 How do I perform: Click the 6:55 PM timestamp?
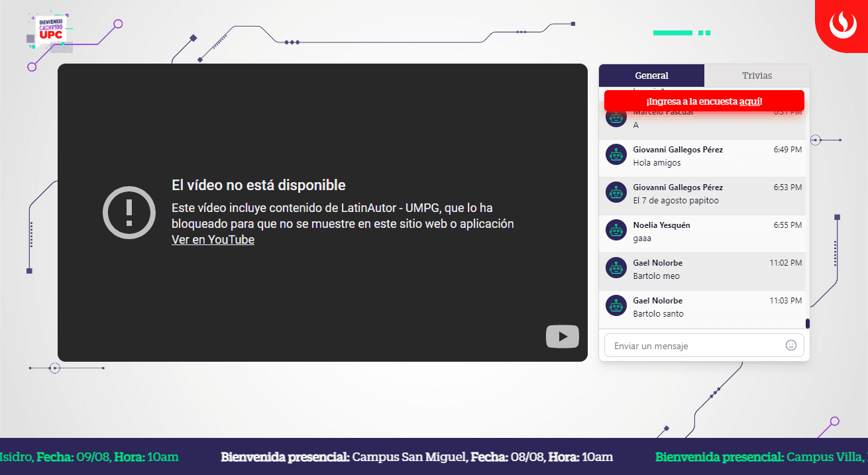pyautogui.click(x=788, y=225)
